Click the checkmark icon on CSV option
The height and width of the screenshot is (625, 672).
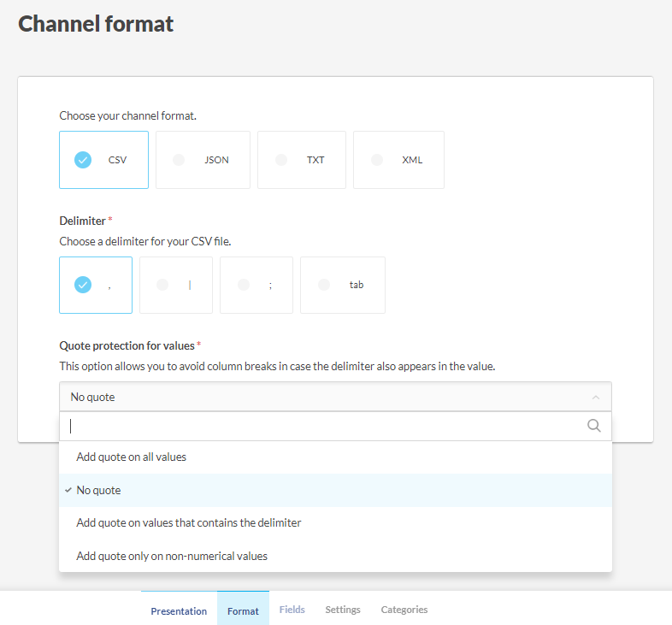pos(83,160)
